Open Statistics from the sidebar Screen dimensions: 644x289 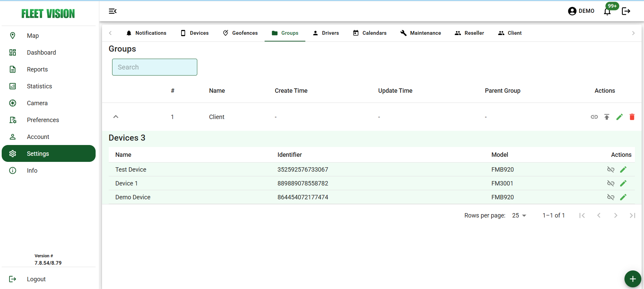click(49, 86)
